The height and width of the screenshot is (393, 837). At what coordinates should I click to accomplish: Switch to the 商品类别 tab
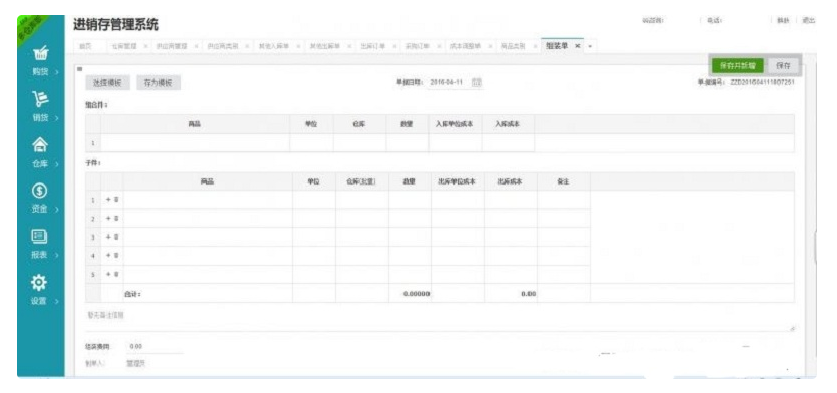(x=512, y=46)
